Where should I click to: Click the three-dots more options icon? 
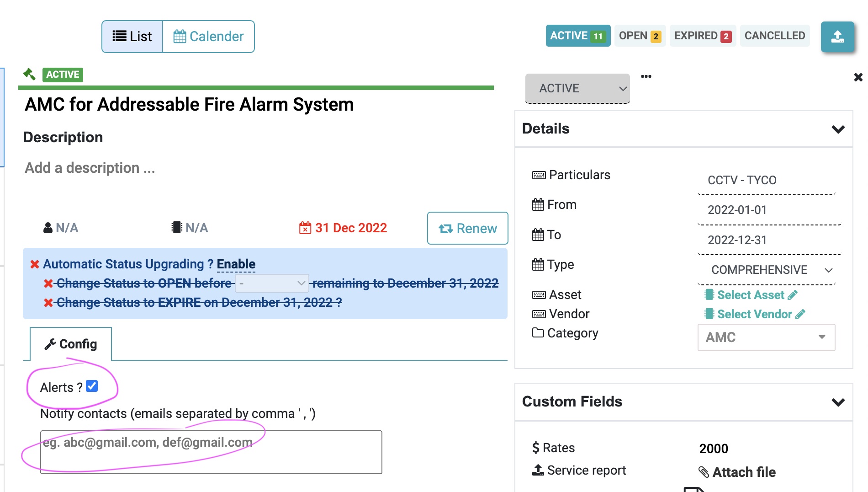pos(646,76)
